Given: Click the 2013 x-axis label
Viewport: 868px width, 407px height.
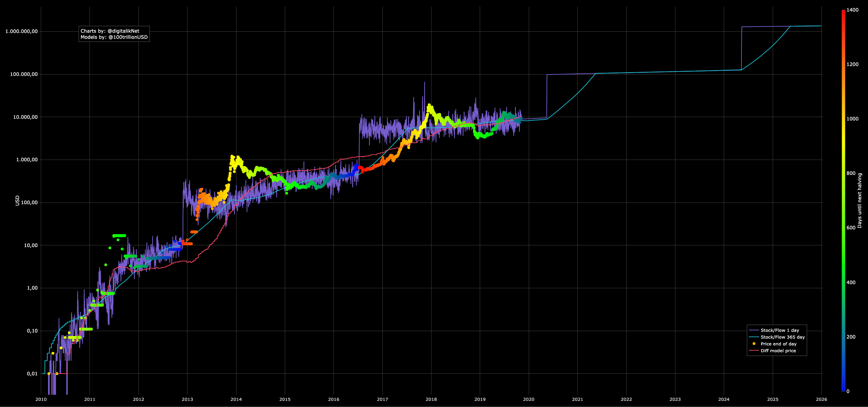Looking at the screenshot, I should [187, 399].
